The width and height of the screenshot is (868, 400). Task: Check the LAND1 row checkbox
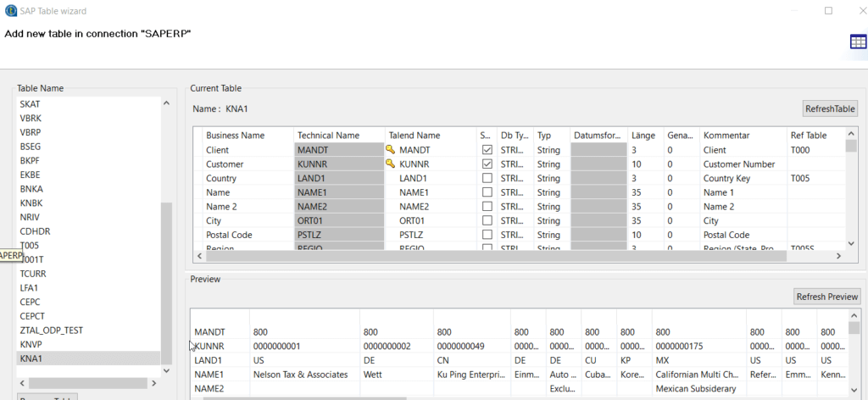point(487,178)
